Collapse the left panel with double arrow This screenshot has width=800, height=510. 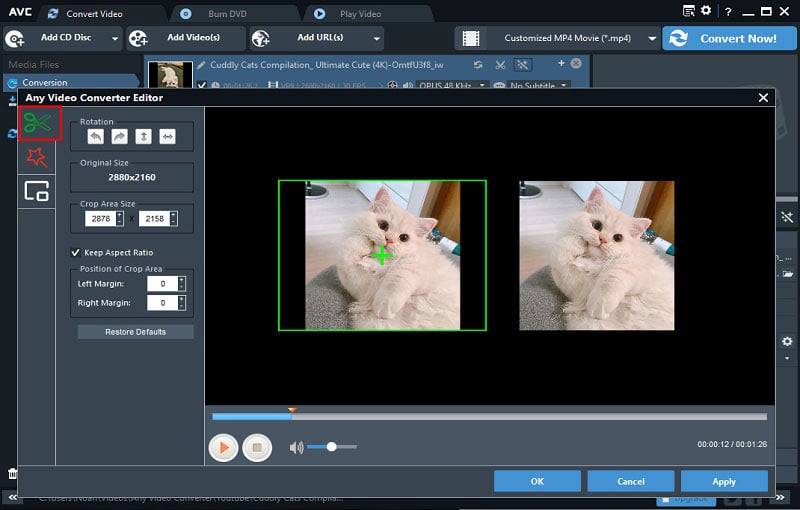(x=12, y=497)
